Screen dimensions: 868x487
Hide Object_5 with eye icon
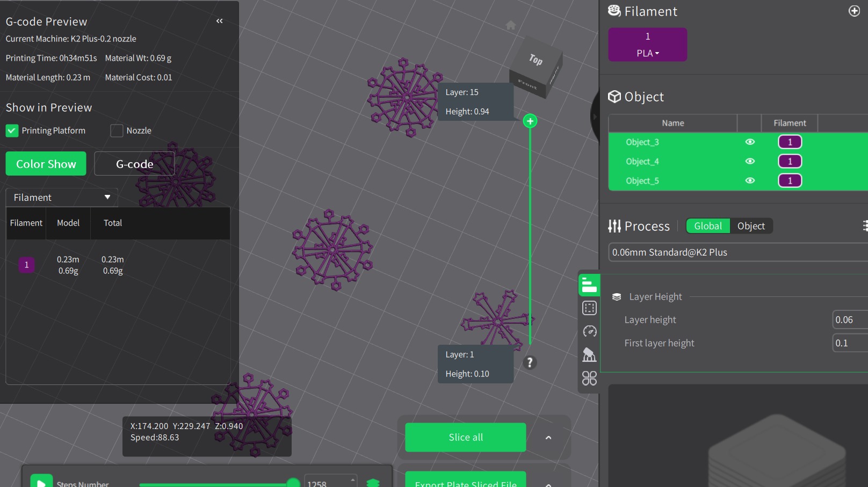tap(750, 180)
